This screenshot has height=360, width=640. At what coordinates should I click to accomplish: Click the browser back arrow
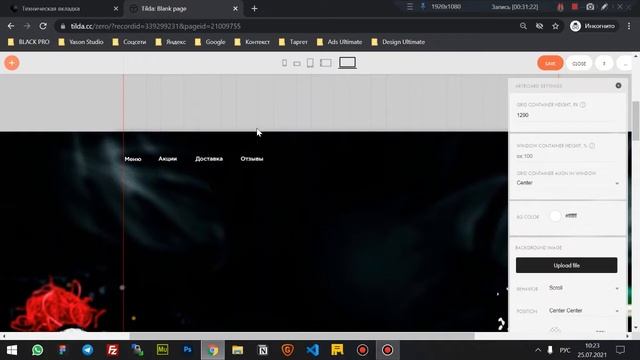click(x=11, y=26)
